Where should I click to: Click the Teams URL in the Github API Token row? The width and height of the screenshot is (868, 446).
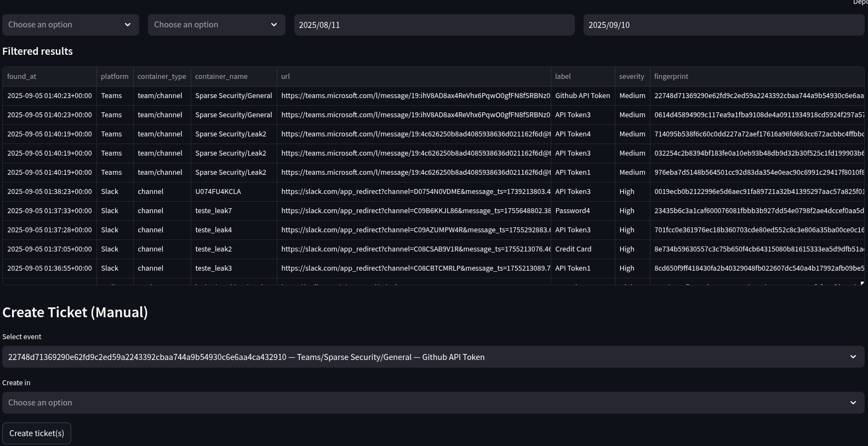415,96
